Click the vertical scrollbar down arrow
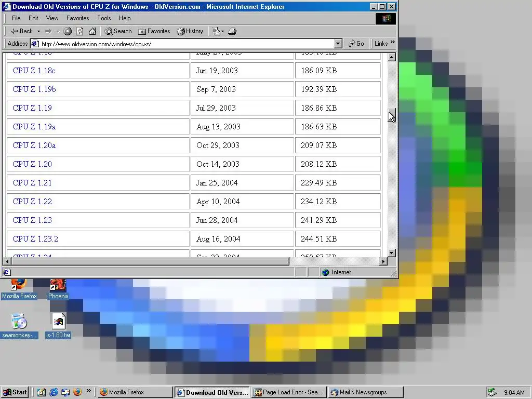The width and height of the screenshot is (532, 399). [392, 253]
